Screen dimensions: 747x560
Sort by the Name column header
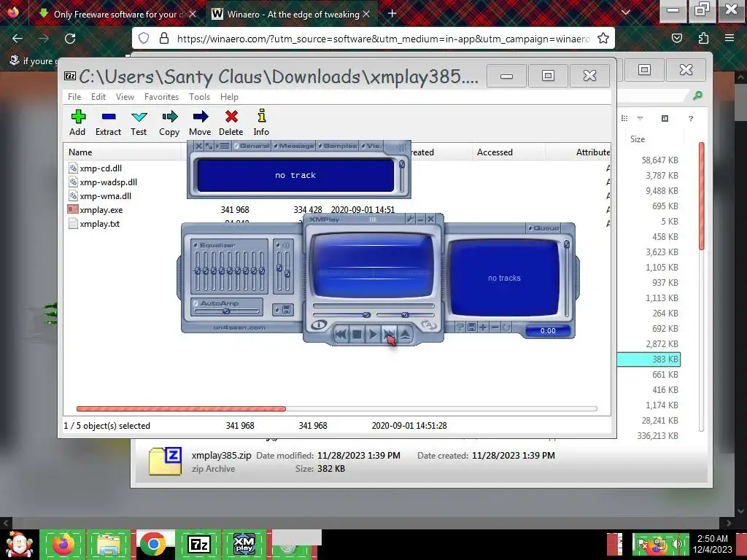tap(123, 152)
